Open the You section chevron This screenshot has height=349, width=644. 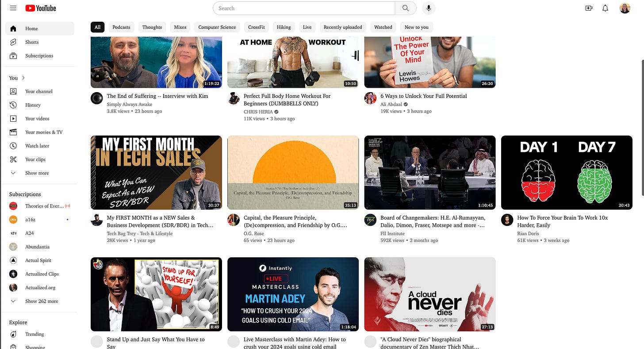tap(23, 78)
